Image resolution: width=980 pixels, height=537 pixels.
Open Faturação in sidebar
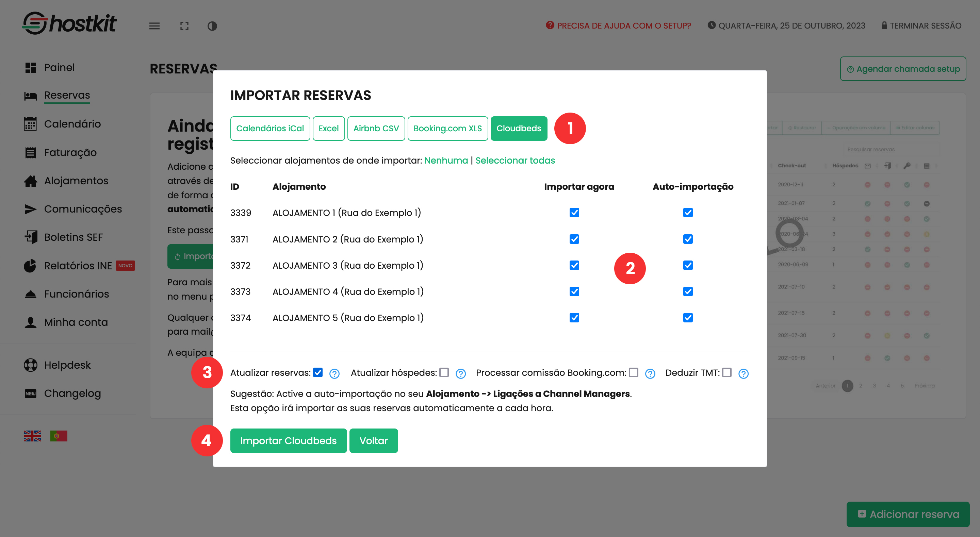coord(70,152)
